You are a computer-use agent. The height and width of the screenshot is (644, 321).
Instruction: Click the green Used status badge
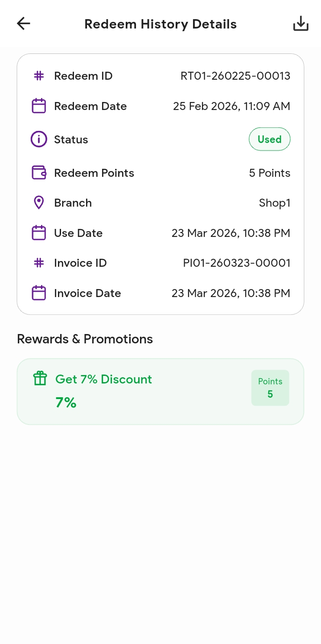(269, 139)
